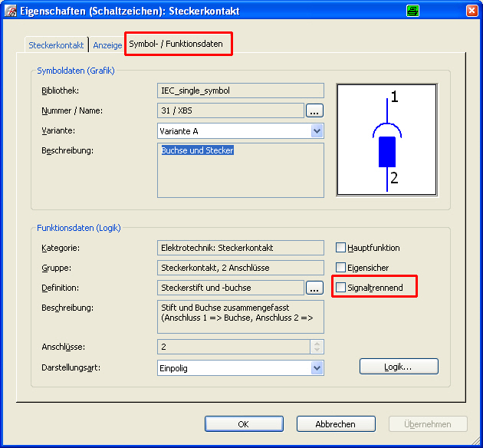Open the Darstellungsart dropdown
The image size is (483, 448).
(x=317, y=368)
